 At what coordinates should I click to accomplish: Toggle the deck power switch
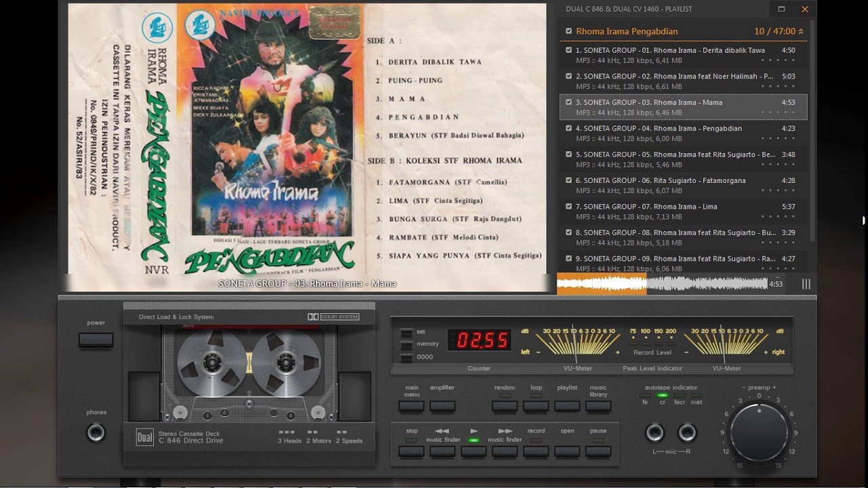pos(96,340)
